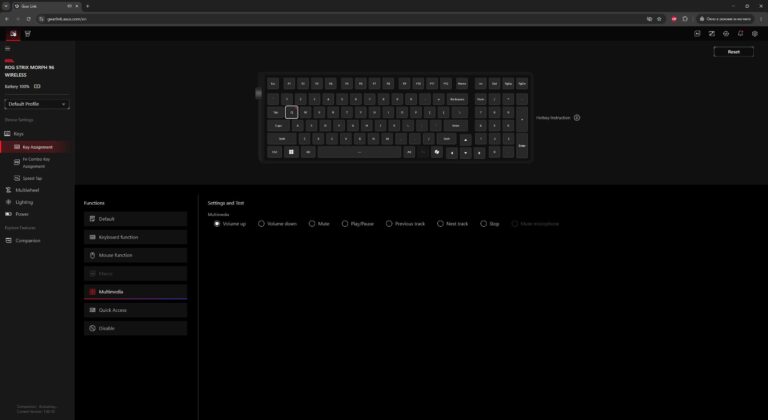The width and height of the screenshot is (768, 420).
Task: Select the left arrow key on keyboard
Action: point(452,153)
